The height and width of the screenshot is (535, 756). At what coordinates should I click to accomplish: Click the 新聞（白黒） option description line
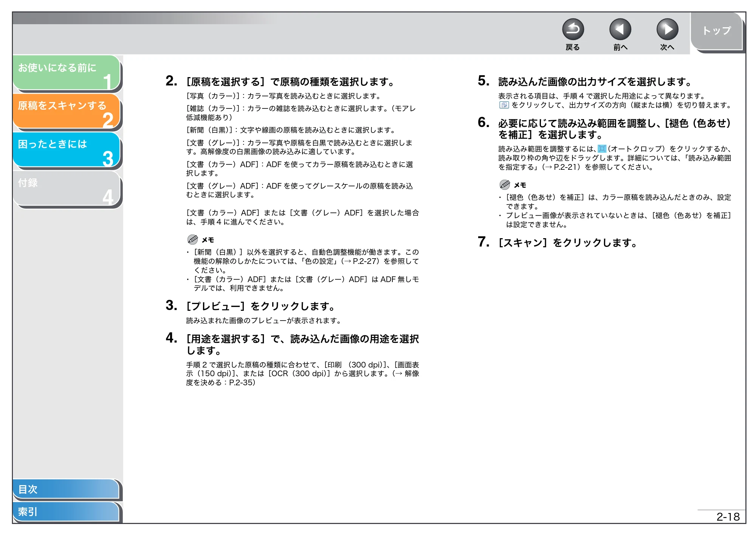[x=291, y=130]
